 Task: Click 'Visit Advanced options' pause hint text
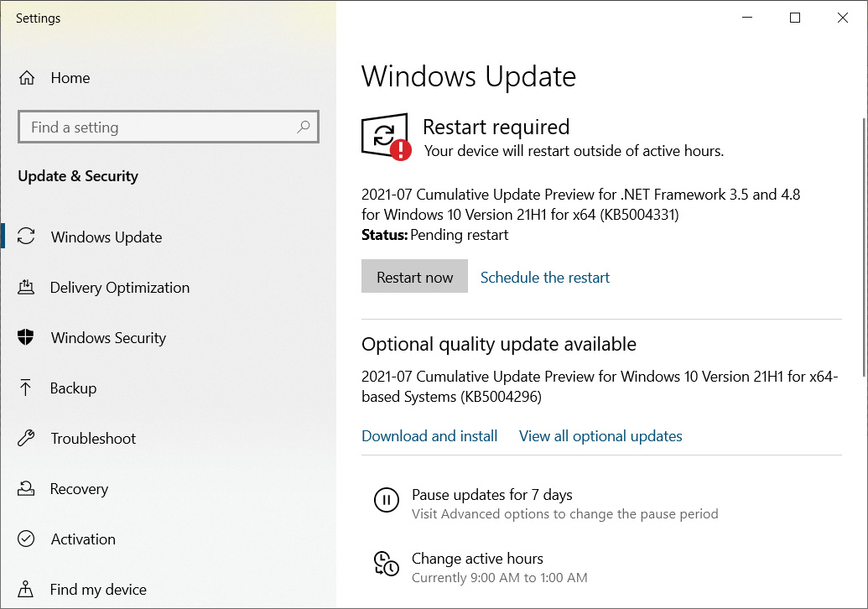point(564,514)
